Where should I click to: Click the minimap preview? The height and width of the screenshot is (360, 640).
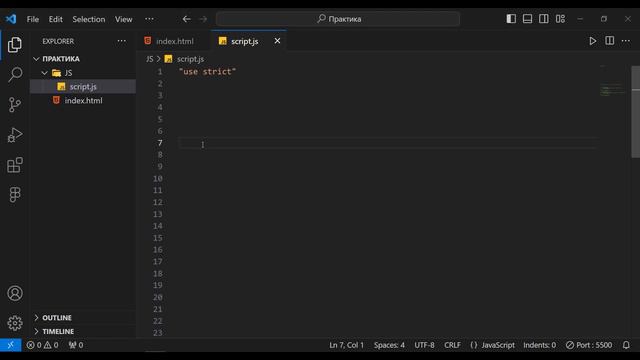tap(612, 90)
